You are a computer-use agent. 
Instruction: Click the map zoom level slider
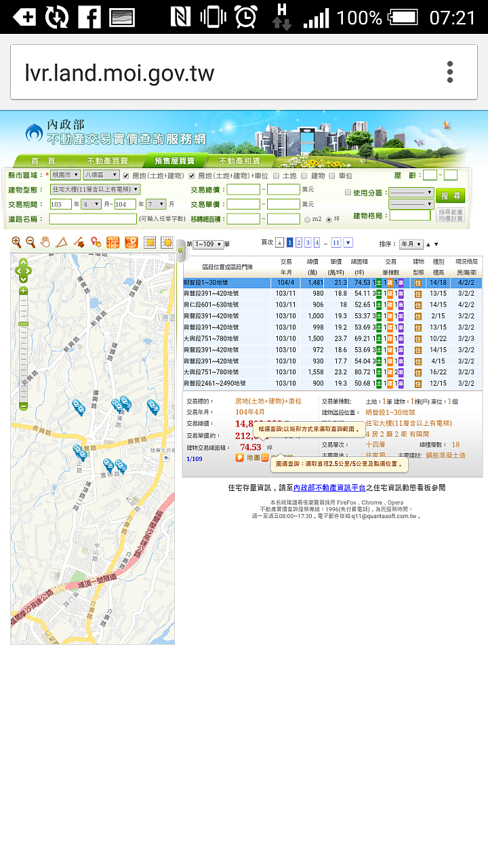[23, 348]
